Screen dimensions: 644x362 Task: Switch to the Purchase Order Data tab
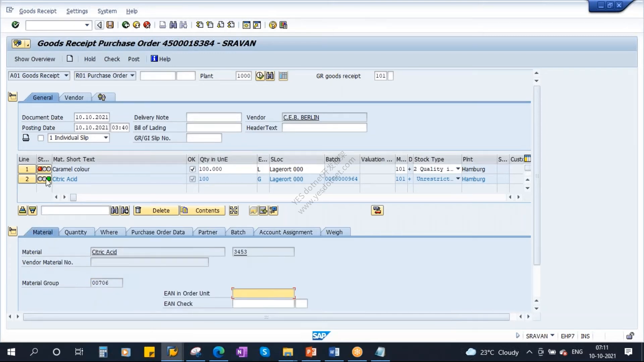tap(158, 232)
